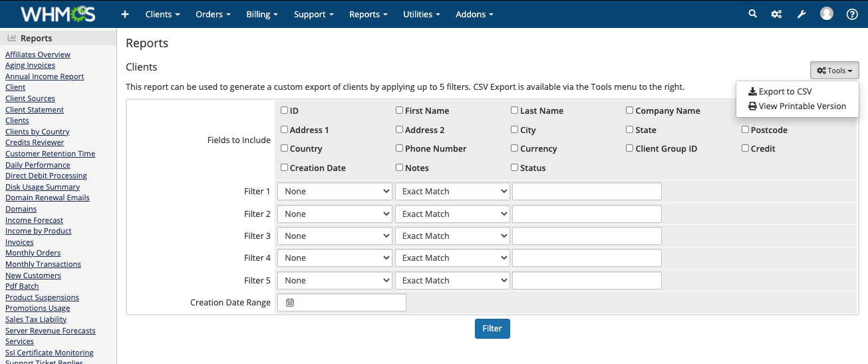Image resolution: width=868 pixels, height=364 pixels.
Task: Check the Phone Number field checkbox
Action: pyautogui.click(x=400, y=148)
